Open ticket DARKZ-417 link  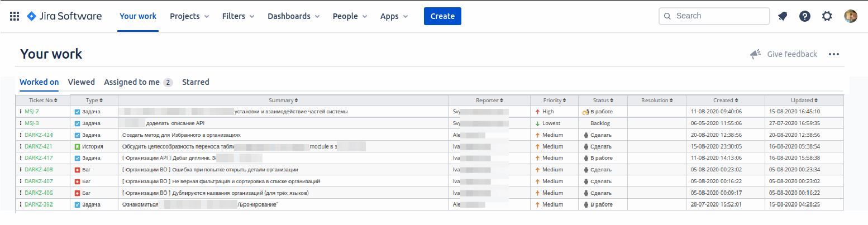pyautogui.click(x=39, y=158)
